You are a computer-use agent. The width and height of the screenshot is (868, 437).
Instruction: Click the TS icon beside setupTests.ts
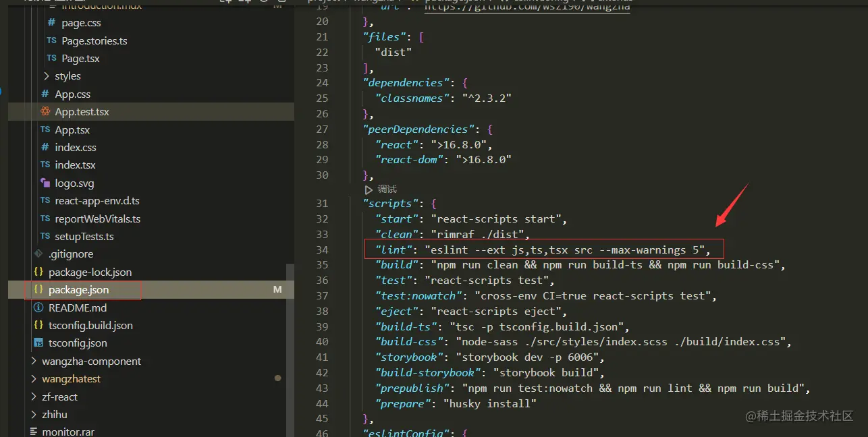coord(45,236)
